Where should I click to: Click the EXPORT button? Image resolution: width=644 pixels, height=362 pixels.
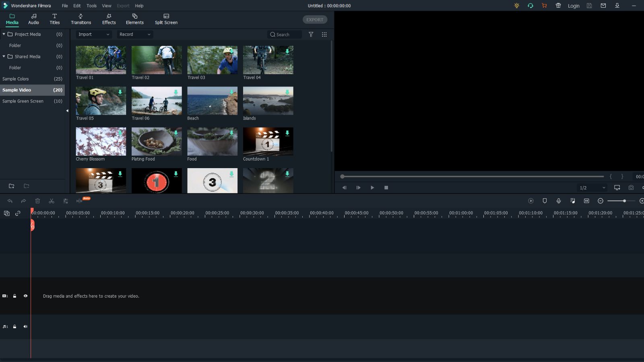click(x=315, y=19)
